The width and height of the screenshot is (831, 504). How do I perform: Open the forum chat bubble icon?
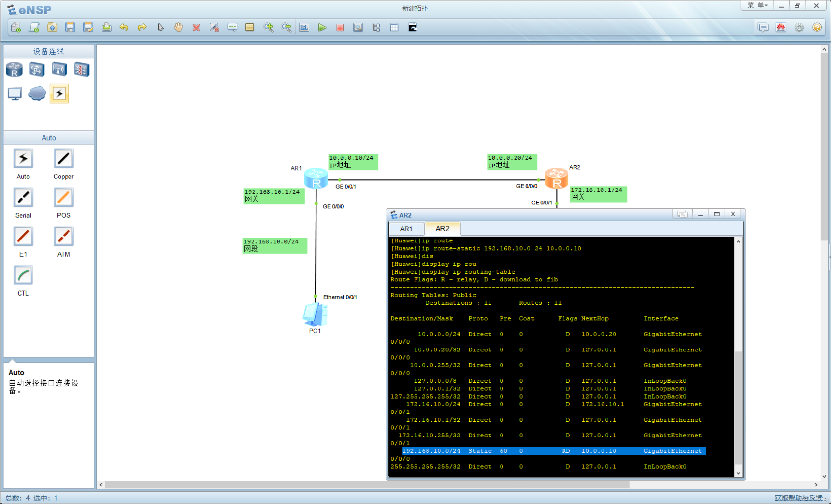[x=763, y=27]
